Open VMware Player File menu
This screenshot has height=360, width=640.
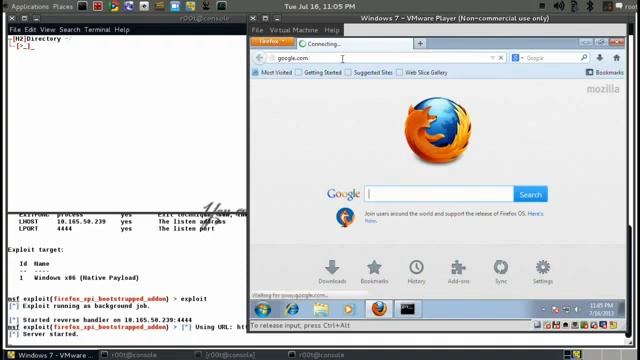(x=257, y=30)
